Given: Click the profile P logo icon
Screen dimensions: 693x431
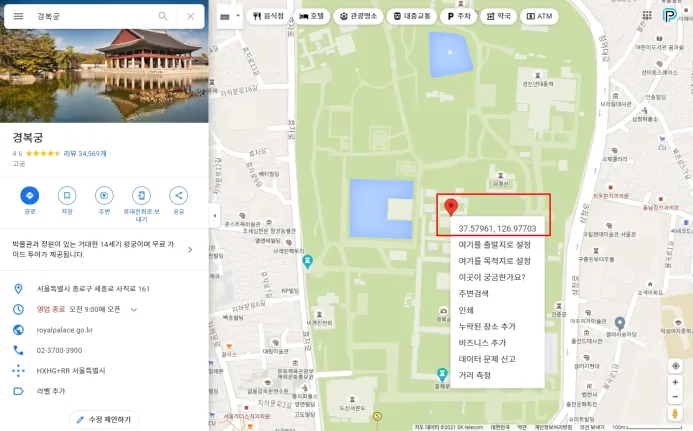Looking at the screenshot, I should (670, 15).
